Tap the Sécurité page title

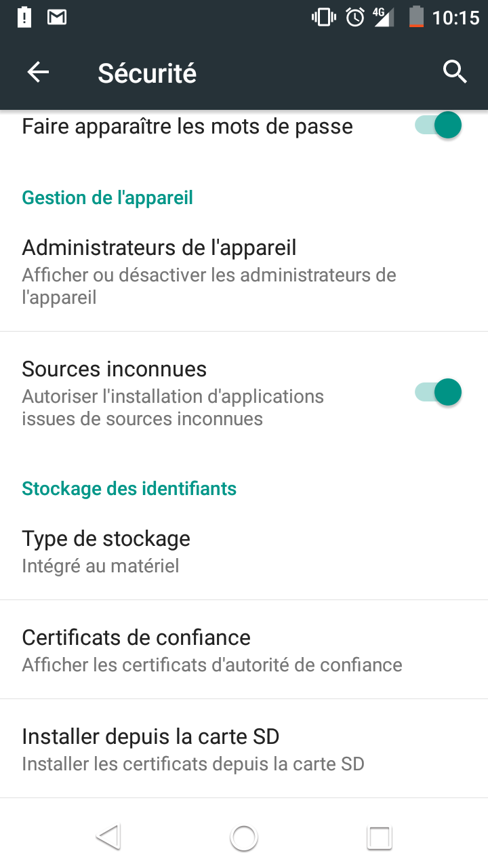[147, 73]
